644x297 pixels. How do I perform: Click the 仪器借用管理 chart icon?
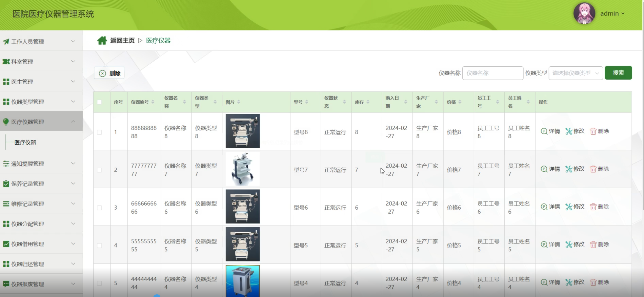click(x=6, y=244)
